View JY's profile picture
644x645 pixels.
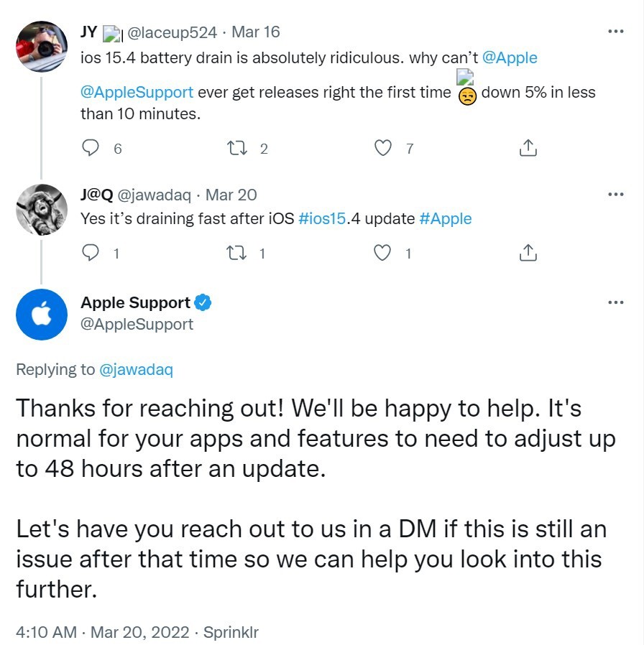pyautogui.click(x=42, y=45)
